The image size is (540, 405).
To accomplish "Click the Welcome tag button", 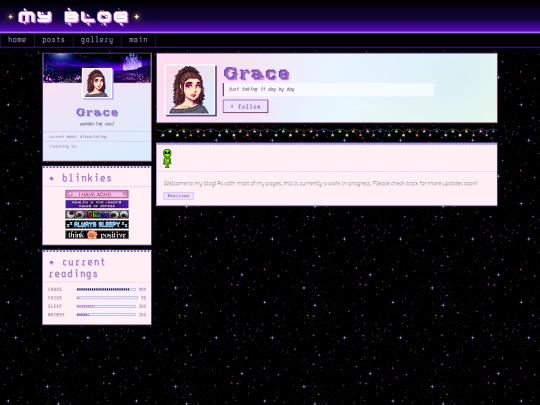I will (178, 196).
